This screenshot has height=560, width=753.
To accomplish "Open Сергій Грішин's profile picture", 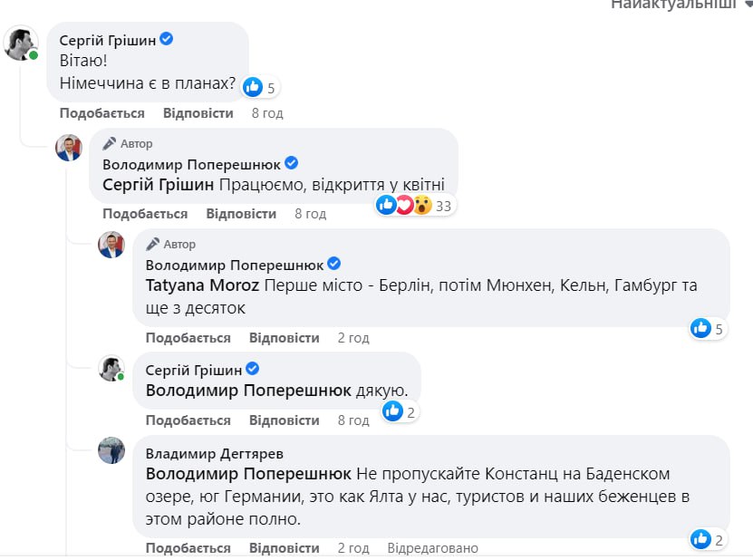I will 21,42.
